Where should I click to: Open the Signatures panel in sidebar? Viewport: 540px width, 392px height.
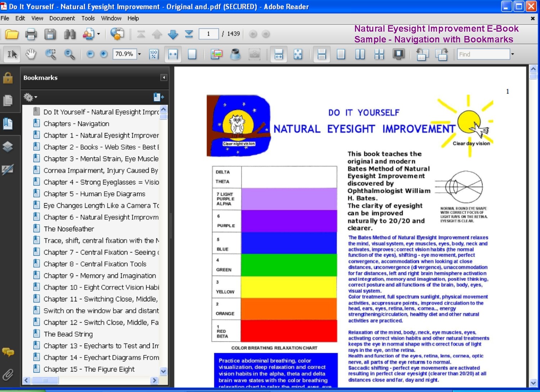(8, 169)
